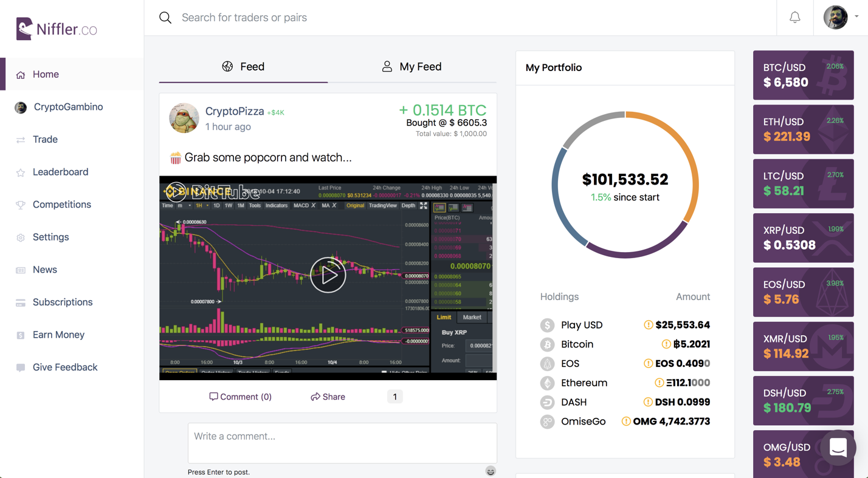Image resolution: width=868 pixels, height=478 pixels.
Task: Click the OmiseGo holdings icon
Action: (x=547, y=422)
